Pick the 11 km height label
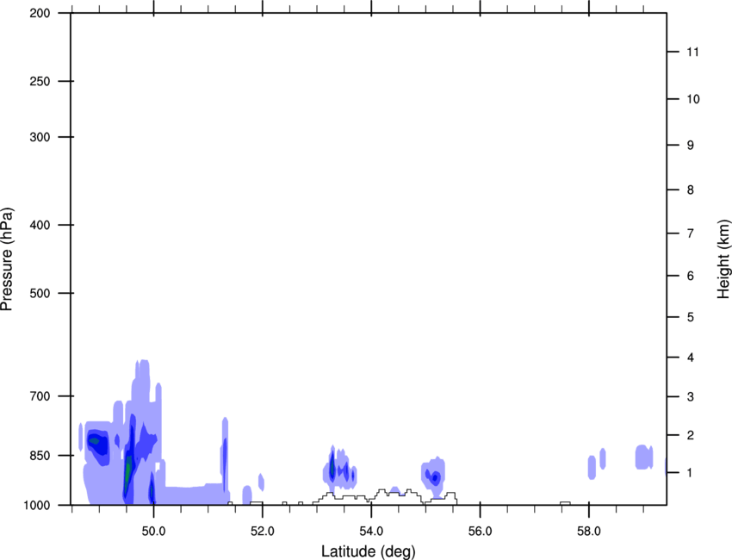Image resolution: width=732 pixels, height=560 pixels. click(x=692, y=52)
